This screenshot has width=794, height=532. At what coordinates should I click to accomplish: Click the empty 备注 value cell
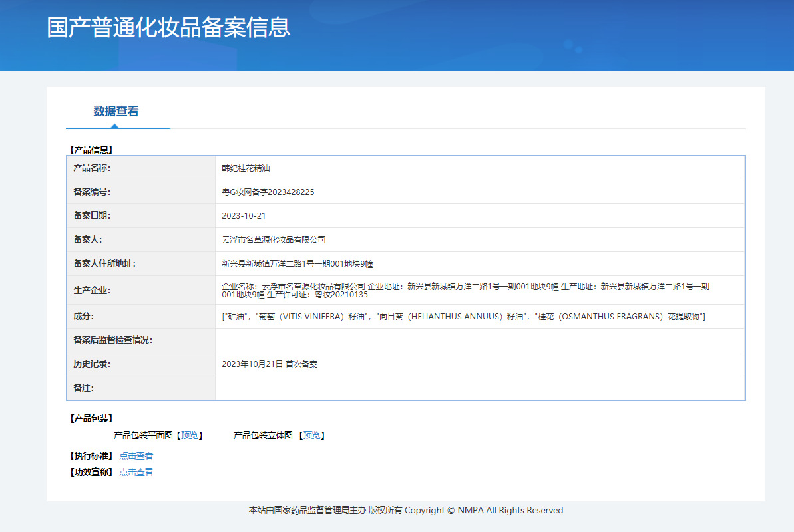click(479, 388)
